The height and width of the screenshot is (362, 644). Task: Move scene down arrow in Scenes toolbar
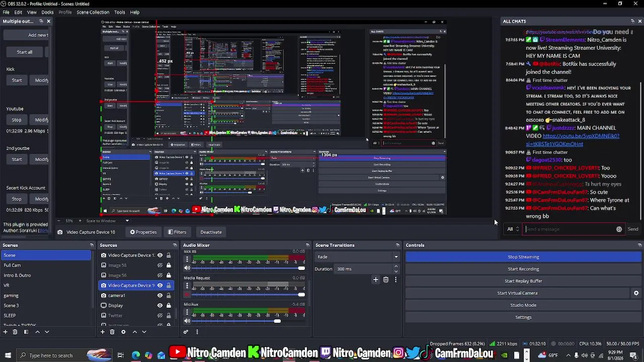point(47,332)
